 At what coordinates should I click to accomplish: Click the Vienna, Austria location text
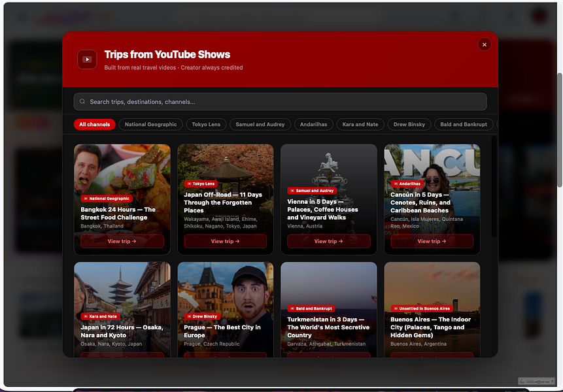pos(305,226)
